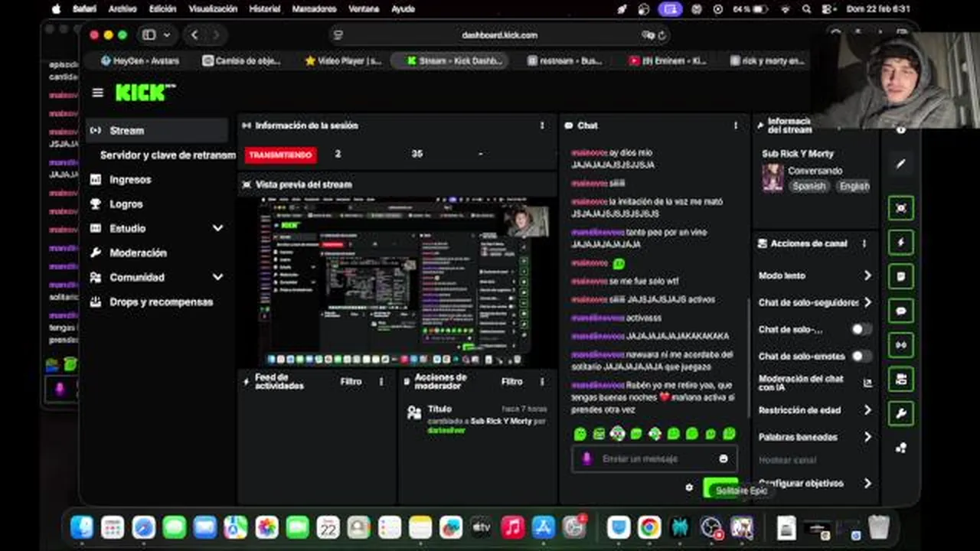The height and width of the screenshot is (551, 980).
Task: Open Servidor y clave de retransmisión
Action: [167, 155]
